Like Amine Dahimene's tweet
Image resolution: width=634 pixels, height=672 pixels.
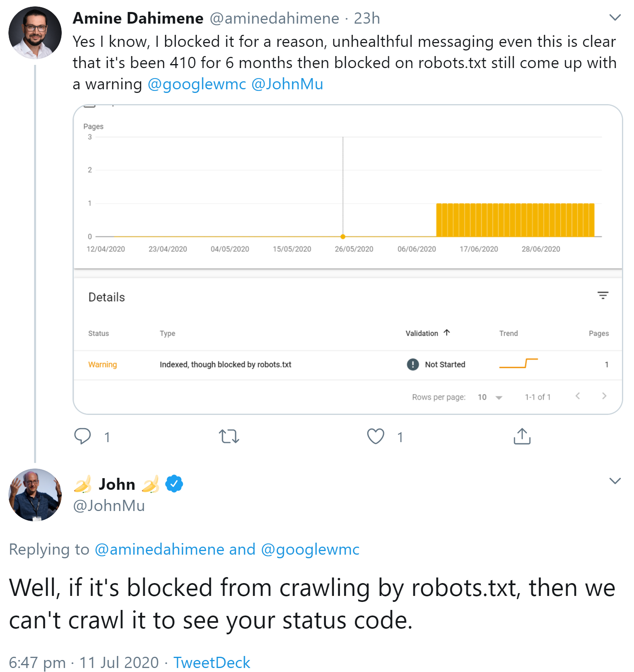(x=376, y=437)
